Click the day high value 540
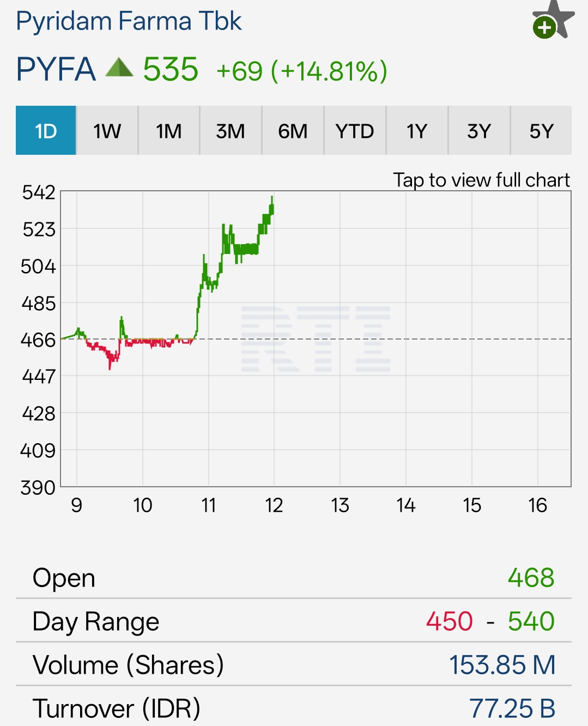The width and height of the screenshot is (588, 726). (x=531, y=621)
